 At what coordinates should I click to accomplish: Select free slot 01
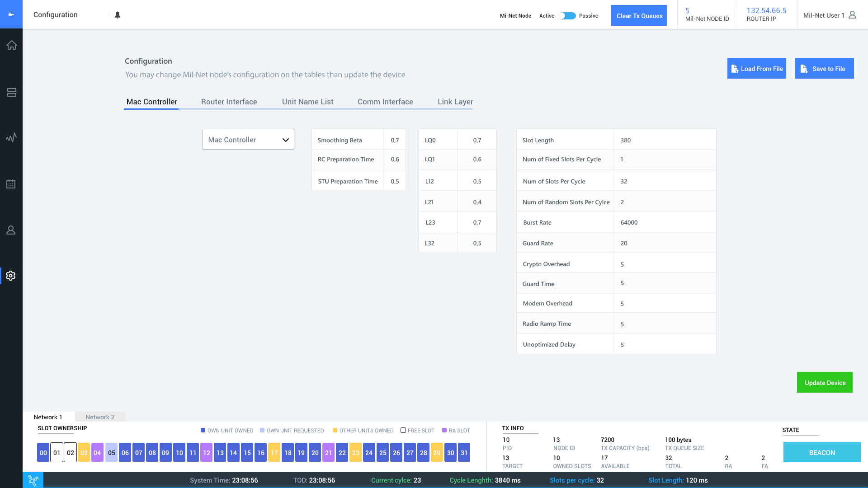click(57, 452)
